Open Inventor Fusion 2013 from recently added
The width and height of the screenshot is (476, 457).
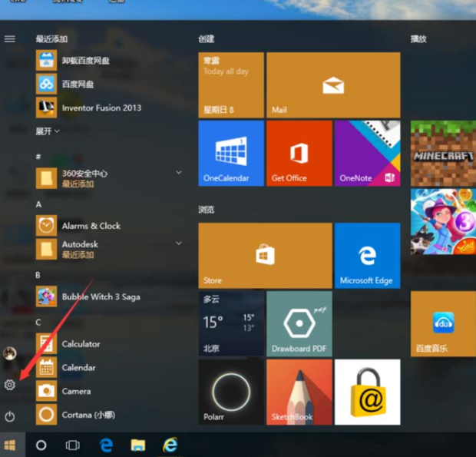(x=101, y=108)
